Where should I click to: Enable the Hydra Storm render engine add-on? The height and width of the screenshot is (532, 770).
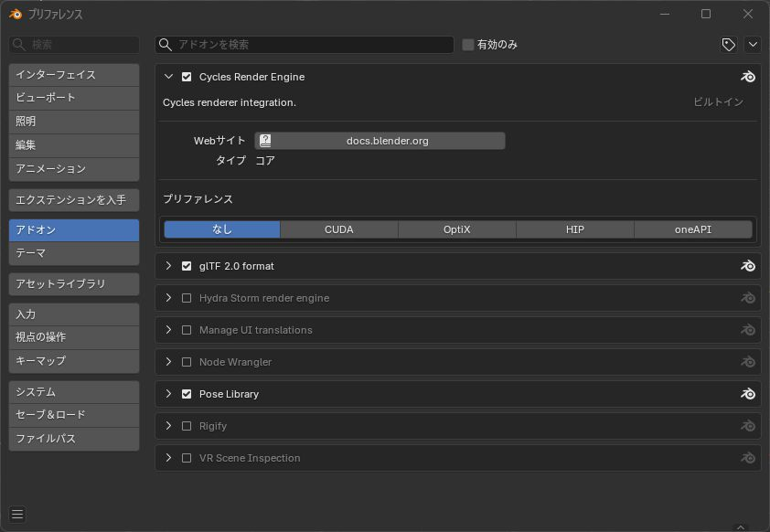coord(187,298)
